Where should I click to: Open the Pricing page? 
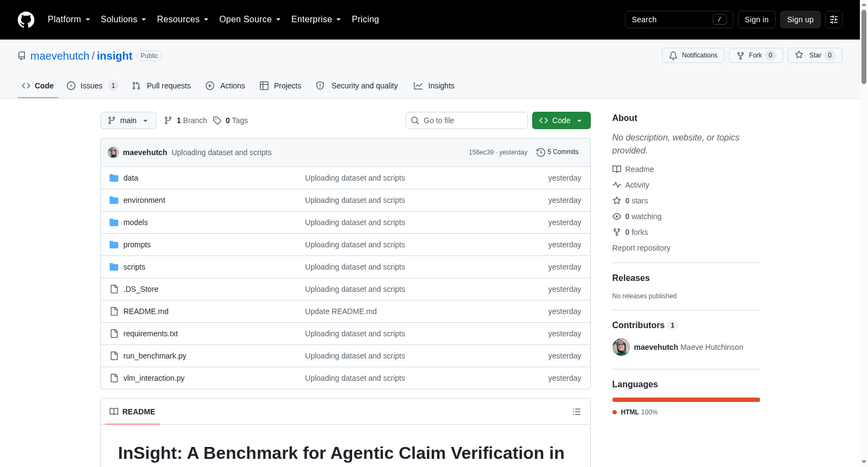366,20
